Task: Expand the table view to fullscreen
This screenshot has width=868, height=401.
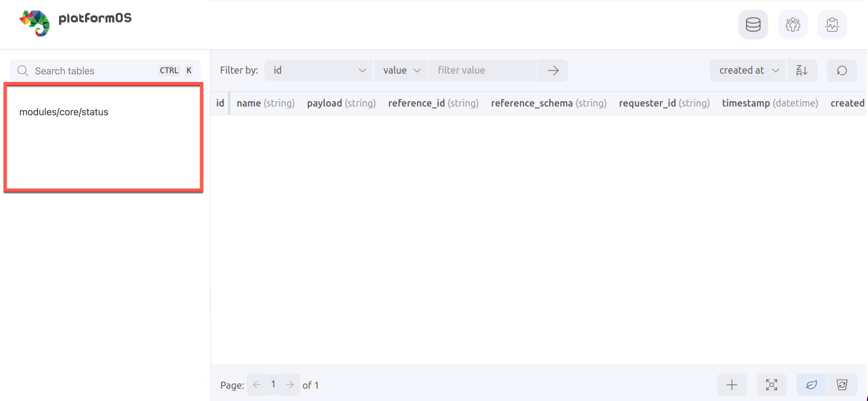Action: click(x=772, y=384)
